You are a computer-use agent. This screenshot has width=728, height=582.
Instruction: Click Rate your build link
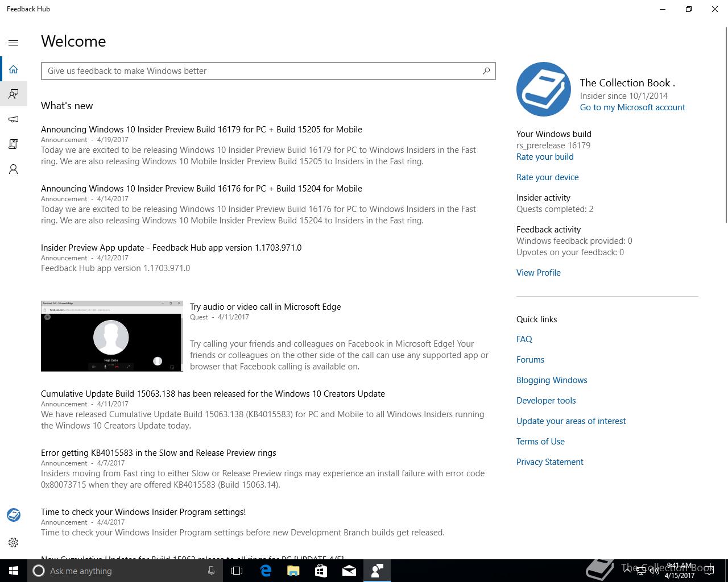point(545,157)
